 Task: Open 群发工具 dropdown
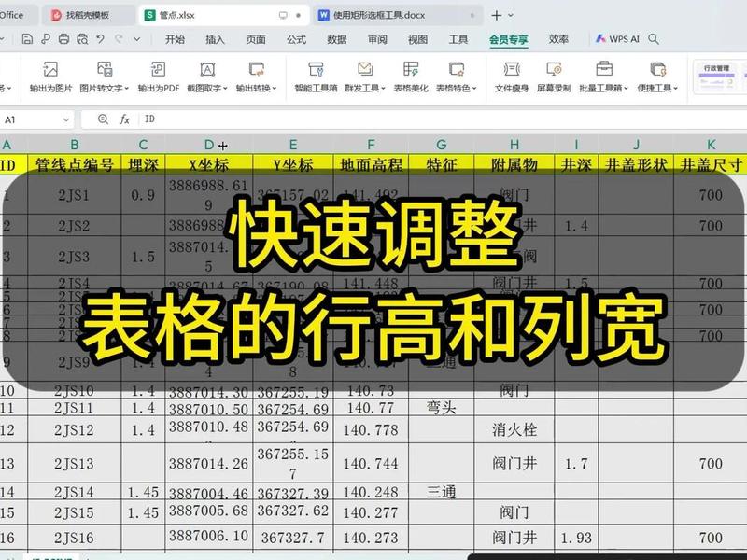pos(365,77)
